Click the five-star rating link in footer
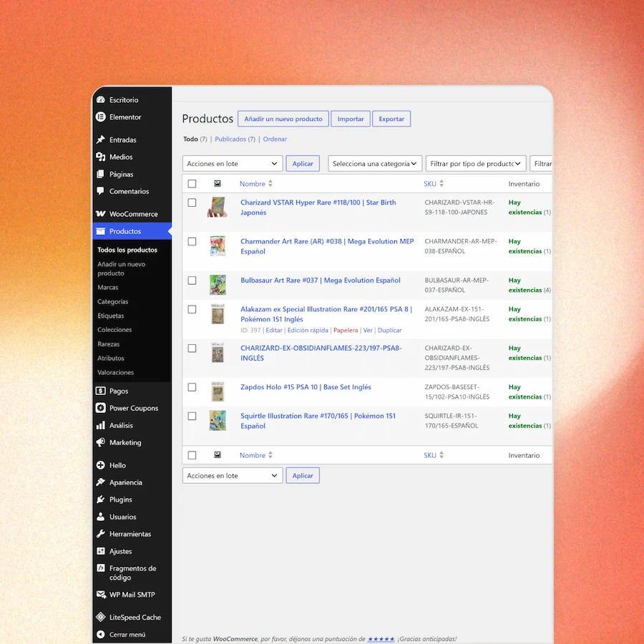The height and width of the screenshot is (644, 644). coord(381,639)
